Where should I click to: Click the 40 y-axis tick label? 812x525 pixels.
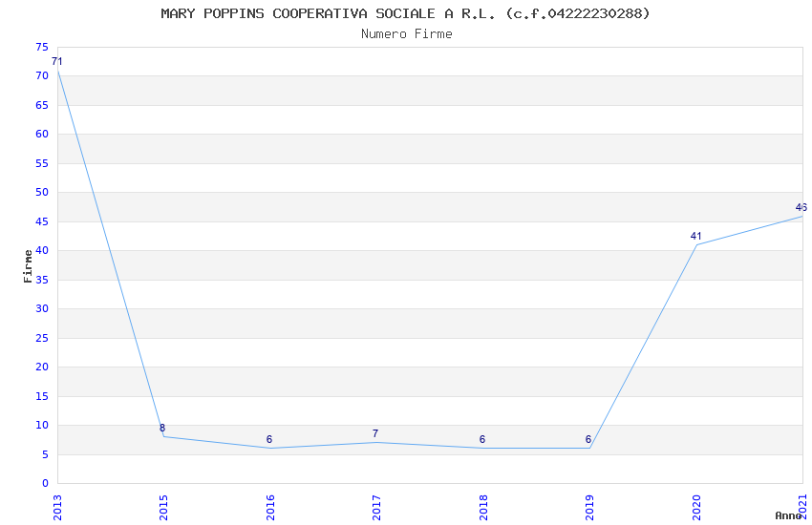[x=42, y=250]
